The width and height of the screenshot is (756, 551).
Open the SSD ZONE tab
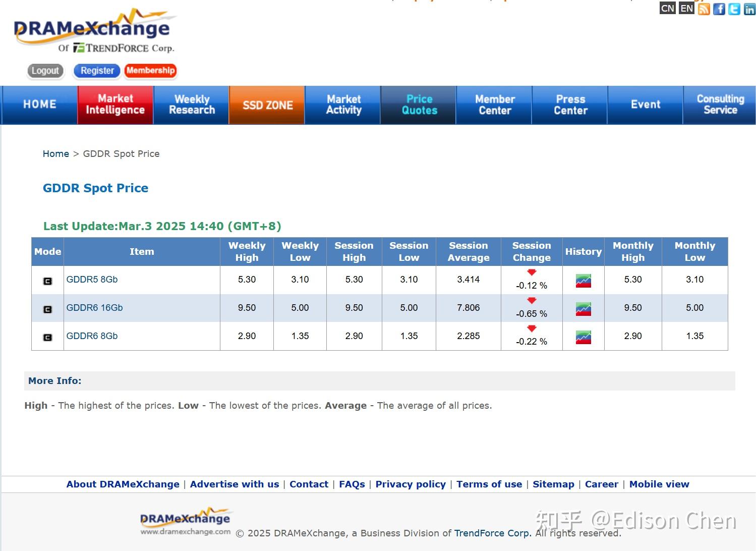[x=267, y=104]
